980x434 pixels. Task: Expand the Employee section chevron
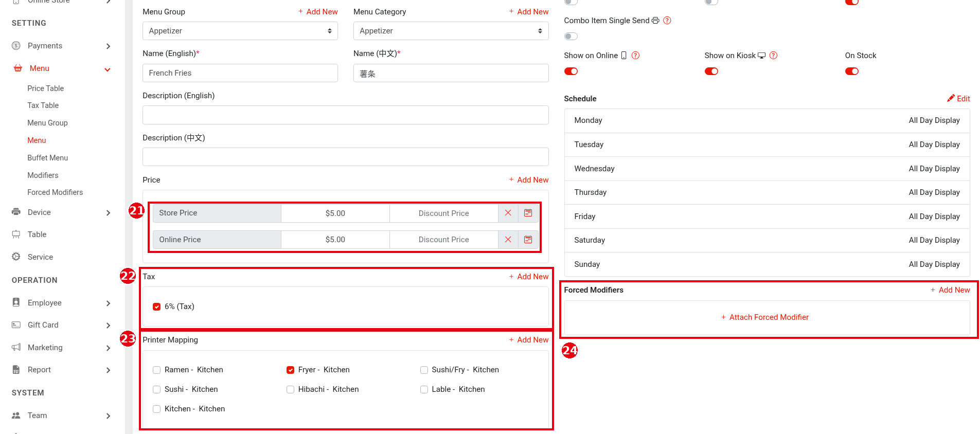[x=108, y=303]
